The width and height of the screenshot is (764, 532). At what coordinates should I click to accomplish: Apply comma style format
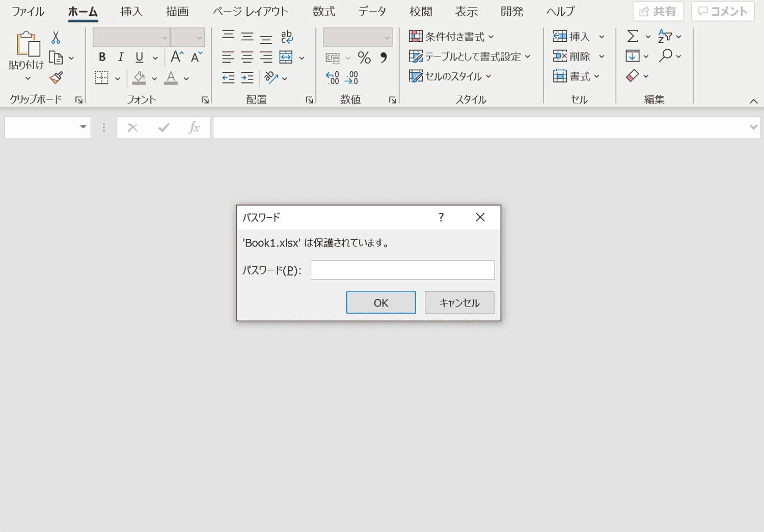[384, 58]
